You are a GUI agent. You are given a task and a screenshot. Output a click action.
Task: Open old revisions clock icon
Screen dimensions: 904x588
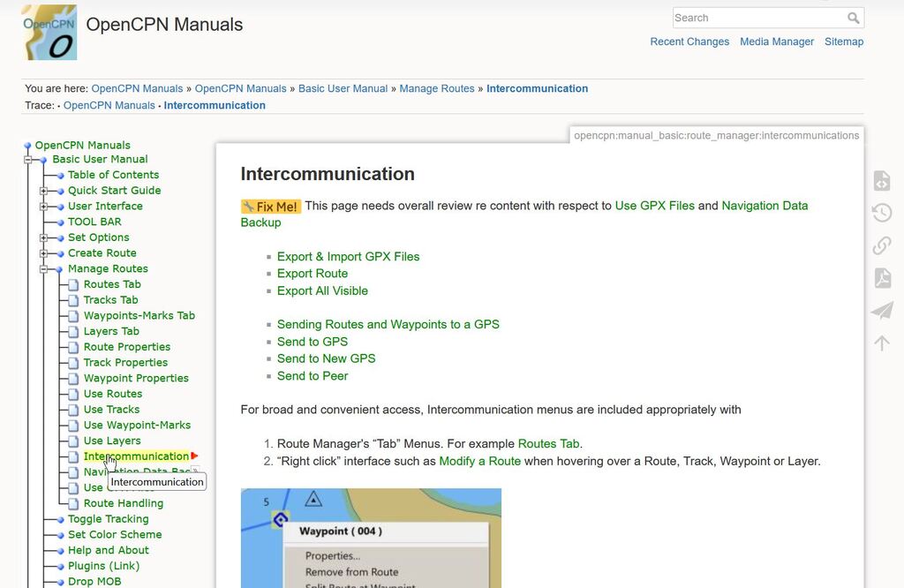click(x=882, y=213)
